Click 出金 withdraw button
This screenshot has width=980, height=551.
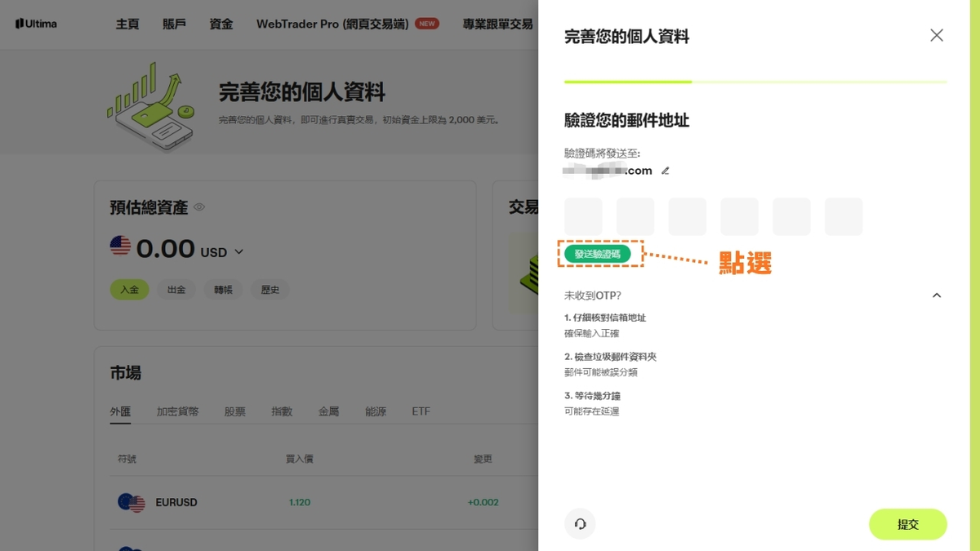coord(176,290)
